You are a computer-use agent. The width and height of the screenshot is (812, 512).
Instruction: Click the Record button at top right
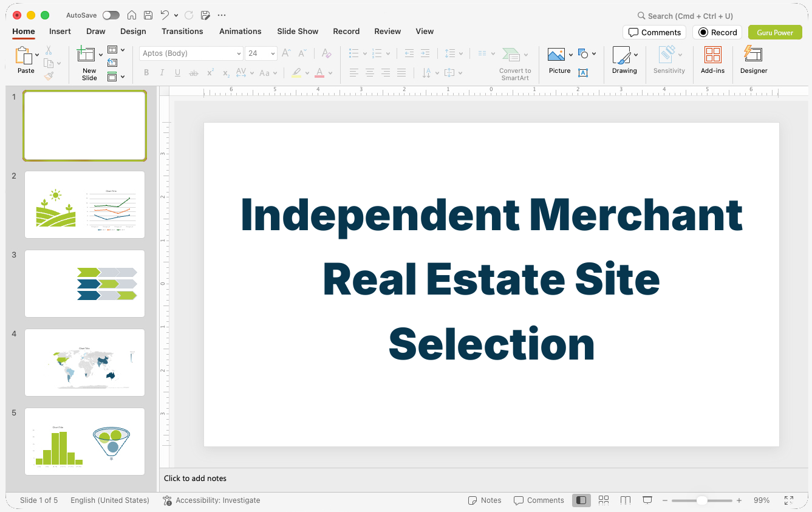click(x=717, y=32)
